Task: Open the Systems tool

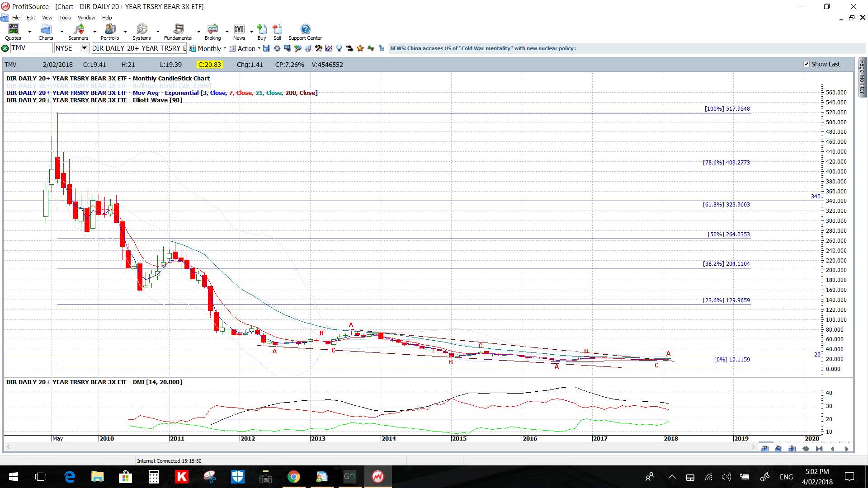Action: pos(142,32)
